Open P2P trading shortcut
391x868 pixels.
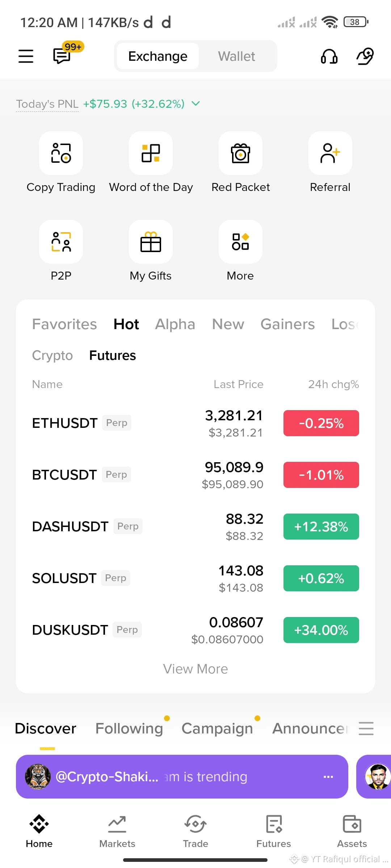[61, 242]
